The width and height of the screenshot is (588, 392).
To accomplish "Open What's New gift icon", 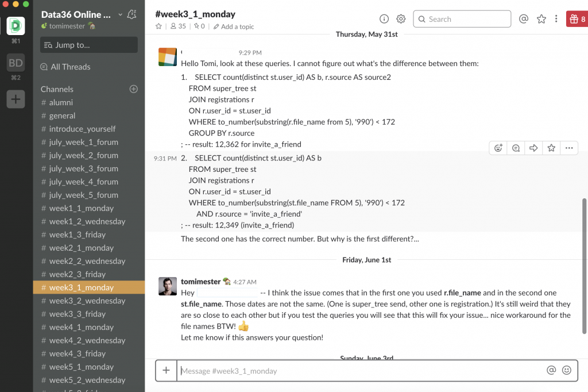I will point(577,19).
